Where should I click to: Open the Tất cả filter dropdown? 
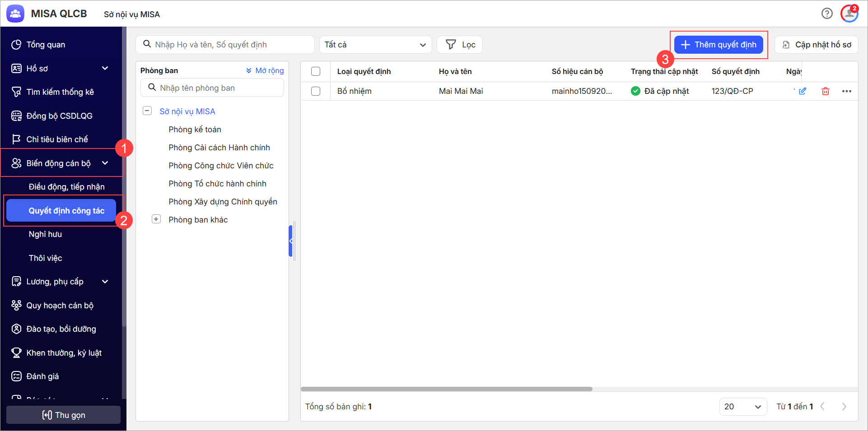click(x=375, y=45)
